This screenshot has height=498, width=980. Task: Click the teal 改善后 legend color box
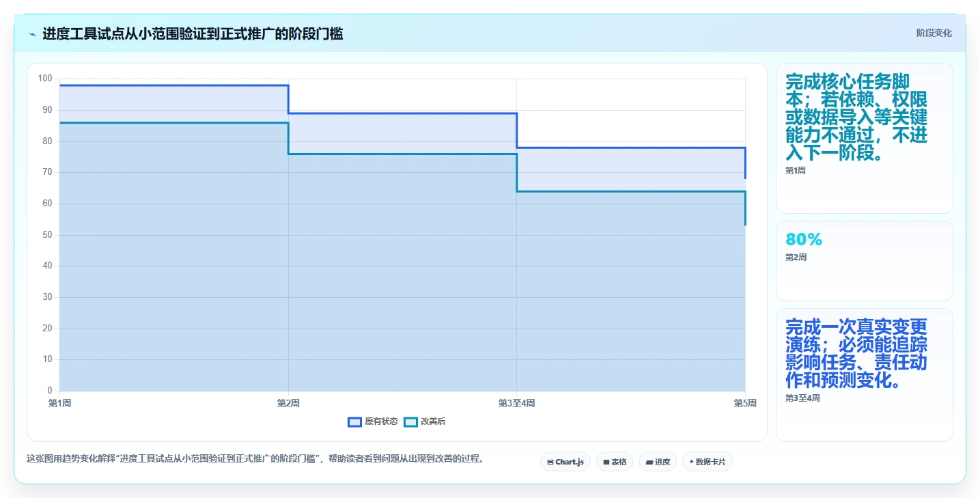coord(410,421)
